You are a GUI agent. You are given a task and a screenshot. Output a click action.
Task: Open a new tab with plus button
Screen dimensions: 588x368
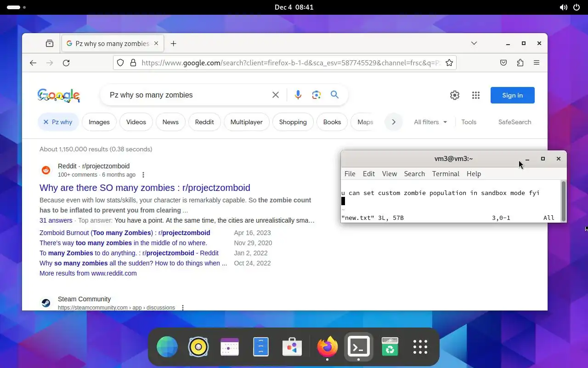(x=173, y=44)
